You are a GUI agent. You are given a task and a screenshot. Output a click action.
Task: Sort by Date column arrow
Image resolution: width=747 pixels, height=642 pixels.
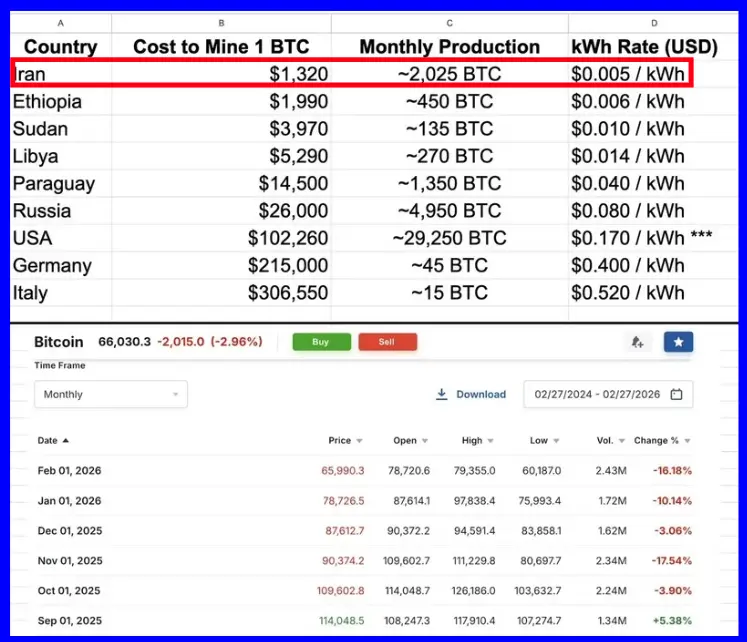coord(66,441)
